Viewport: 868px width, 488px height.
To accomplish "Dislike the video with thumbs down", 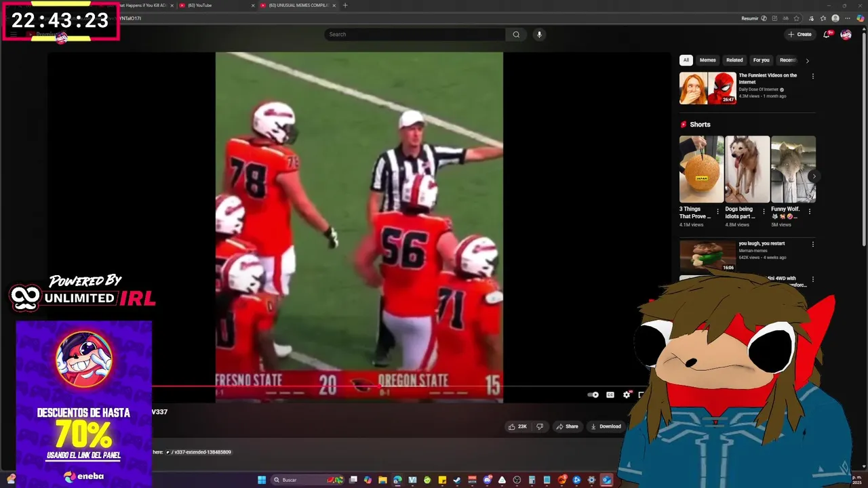I will tap(540, 426).
